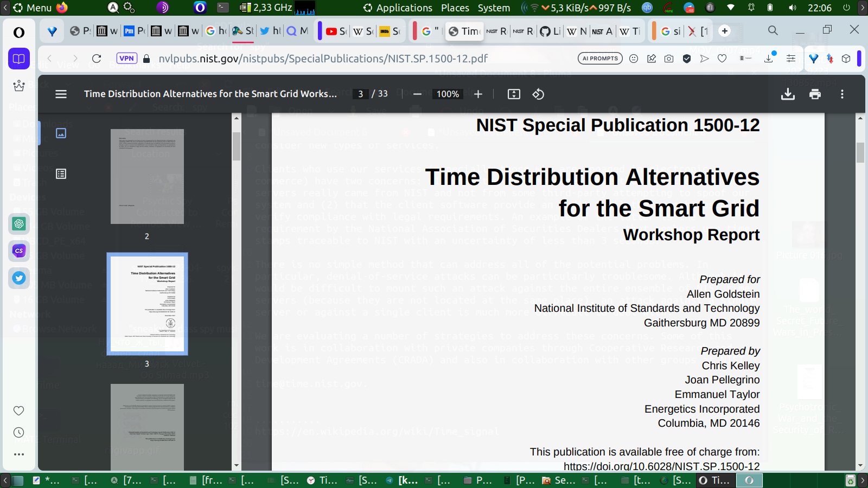This screenshot has height=488, width=868.
Task: Click the fit to page icon
Action: click(x=513, y=94)
